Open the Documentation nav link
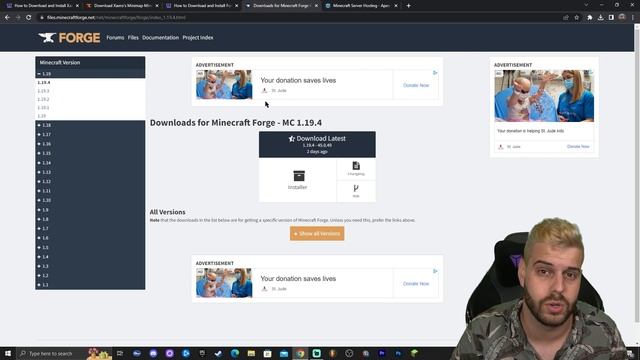 [x=160, y=38]
